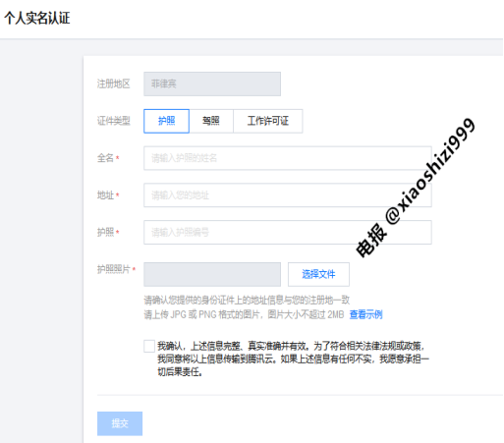This screenshot has height=443, width=504.
Task: Click the 全名 name input field
Action: point(288,158)
